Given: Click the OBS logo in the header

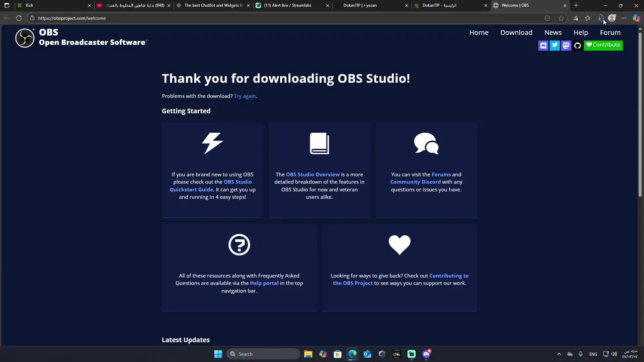Looking at the screenshot, I should [x=25, y=38].
